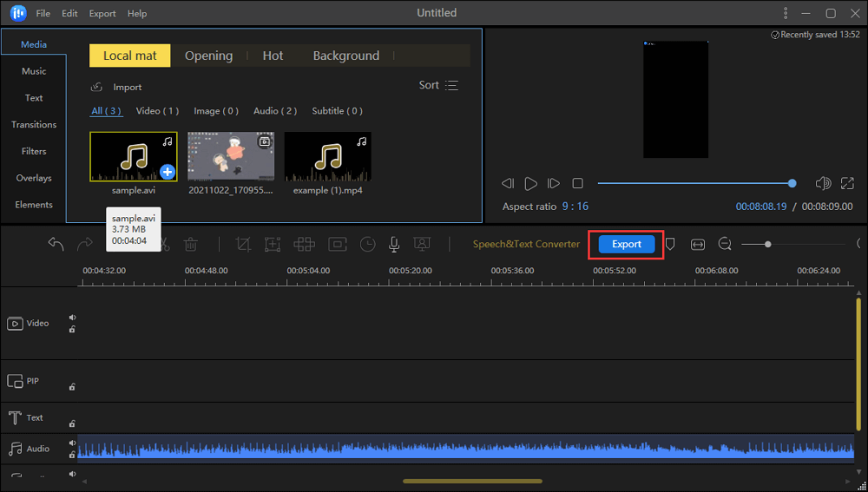Mute the Video track speaker
The width and height of the screenshot is (868, 492).
pos(72,317)
